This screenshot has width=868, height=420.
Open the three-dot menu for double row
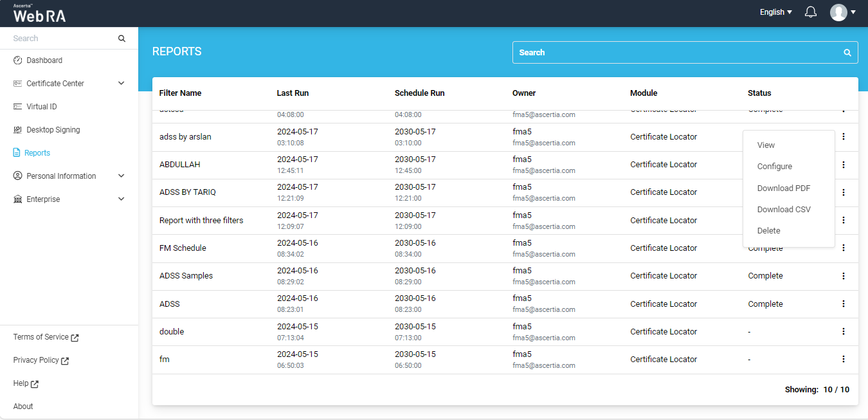844,331
